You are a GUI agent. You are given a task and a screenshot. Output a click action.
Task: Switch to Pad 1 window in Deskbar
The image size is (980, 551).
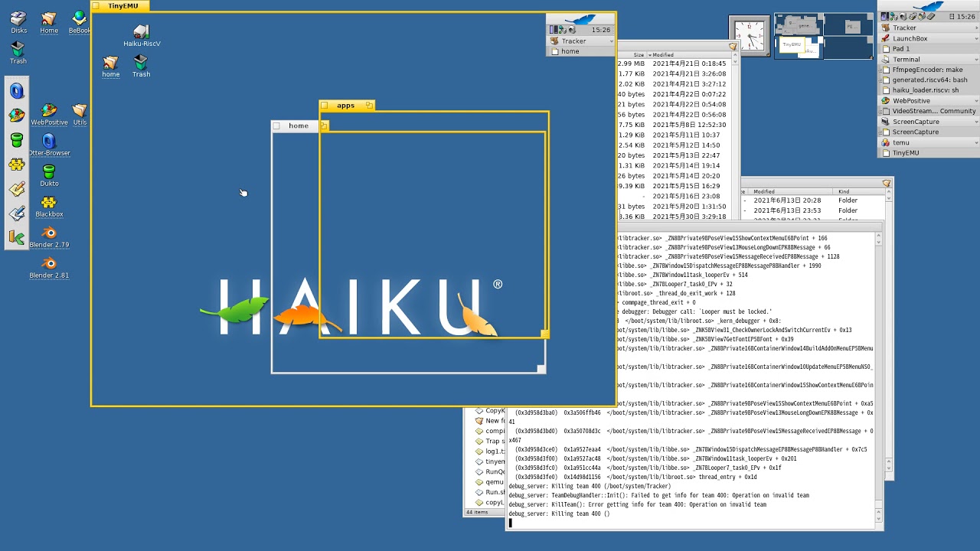929,48
